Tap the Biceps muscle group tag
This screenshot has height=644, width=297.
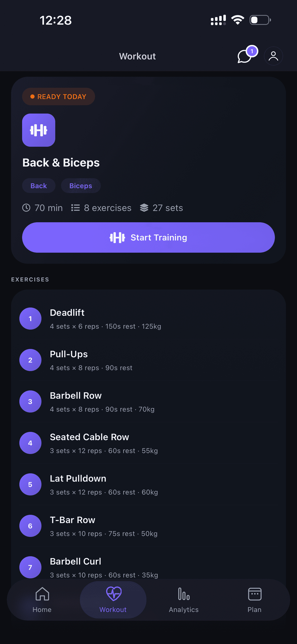pyautogui.click(x=81, y=186)
